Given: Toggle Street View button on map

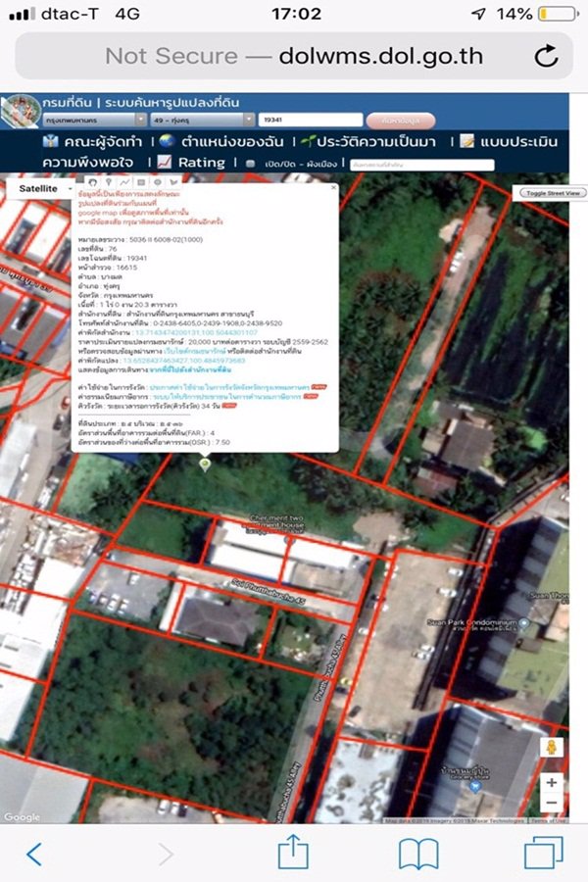Looking at the screenshot, I should (x=552, y=193).
